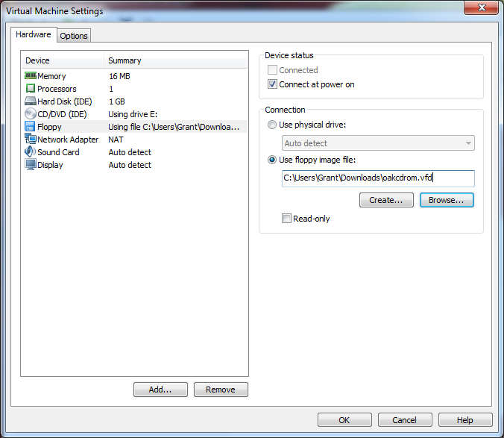The height and width of the screenshot is (438, 504).
Task: Switch to the Hardware tab
Action: tap(34, 35)
